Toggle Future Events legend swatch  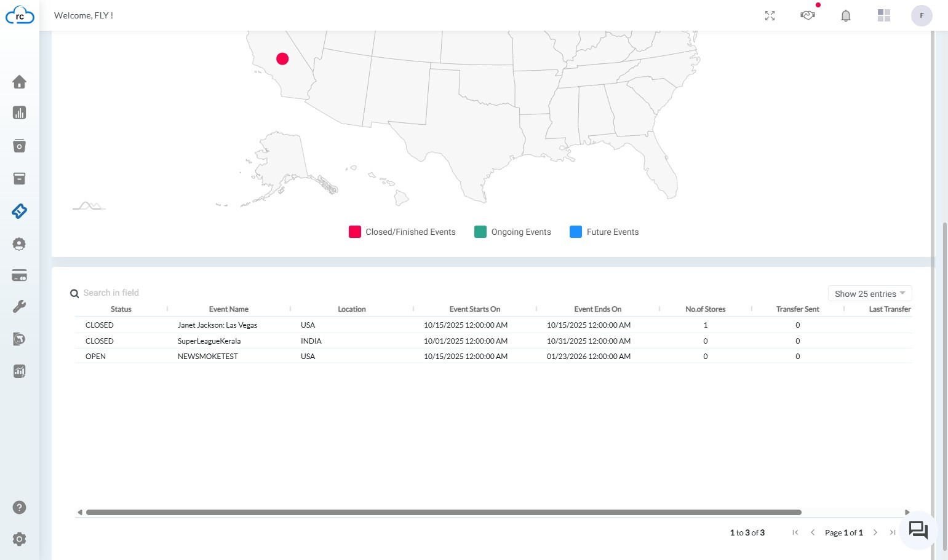point(576,232)
